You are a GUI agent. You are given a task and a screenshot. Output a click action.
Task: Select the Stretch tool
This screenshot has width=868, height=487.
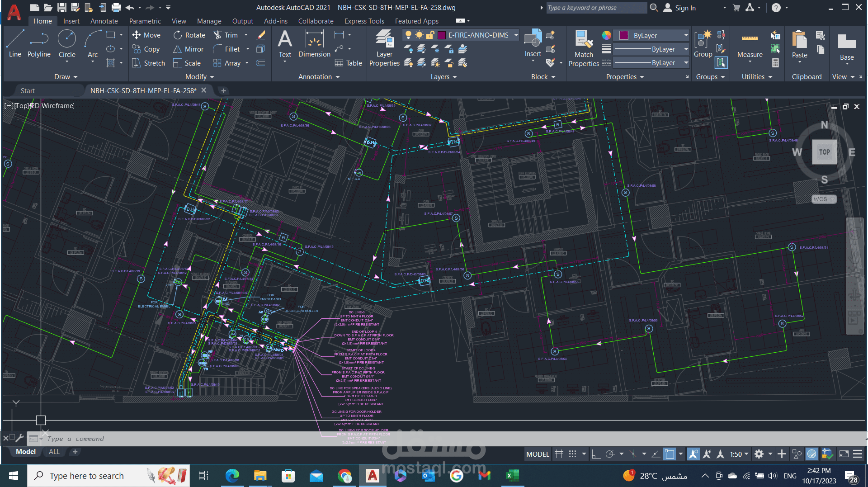tap(148, 63)
